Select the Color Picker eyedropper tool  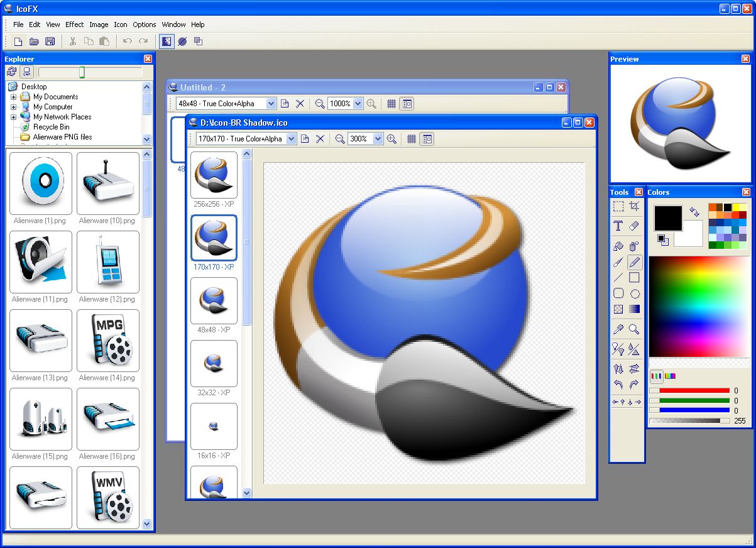(x=618, y=329)
